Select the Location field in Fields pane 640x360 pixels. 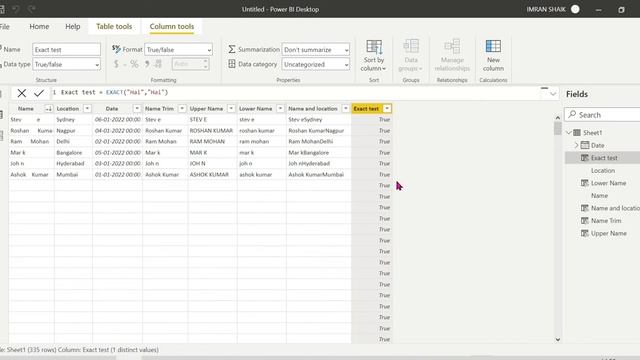603,170
